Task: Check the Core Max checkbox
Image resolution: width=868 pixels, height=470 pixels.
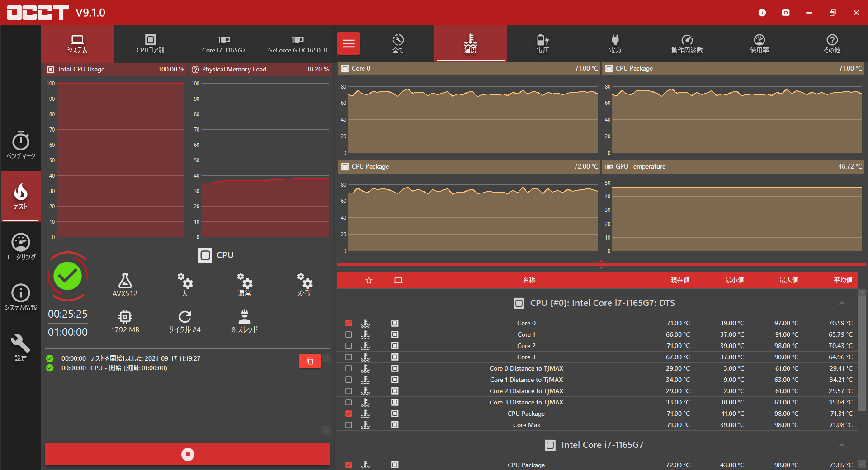Action: pos(349,425)
